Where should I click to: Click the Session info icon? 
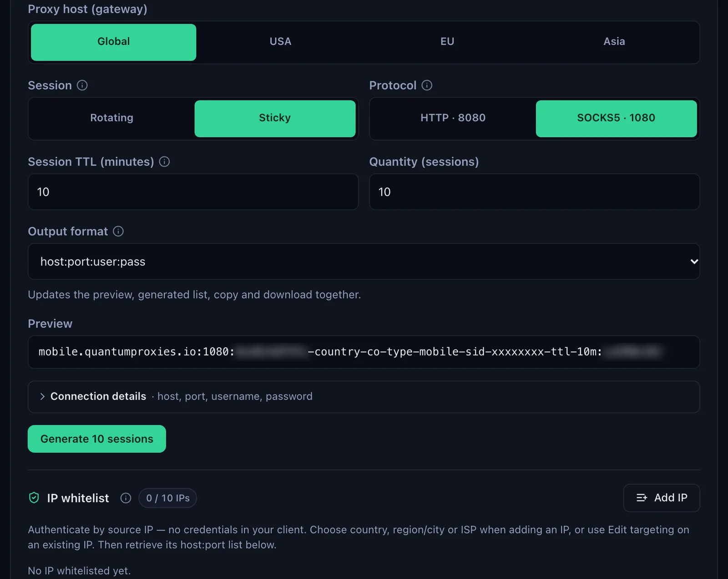(82, 85)
